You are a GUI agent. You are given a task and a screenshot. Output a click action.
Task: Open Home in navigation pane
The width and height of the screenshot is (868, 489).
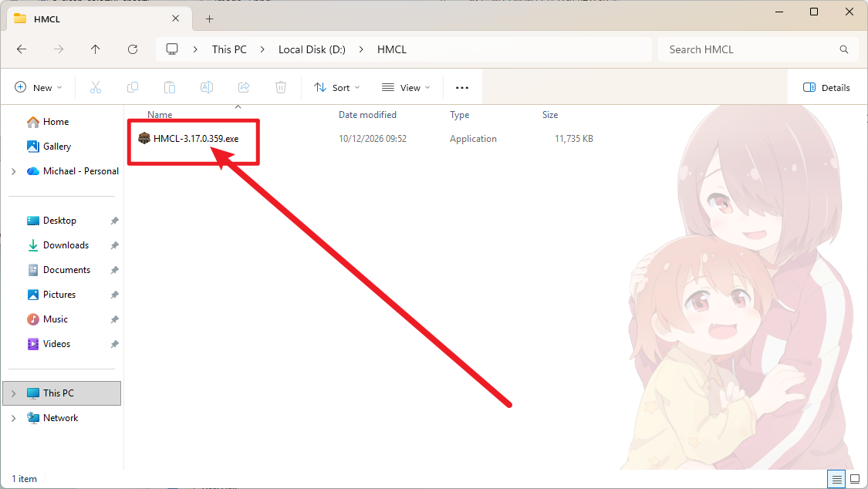click(x=56, y=122)
